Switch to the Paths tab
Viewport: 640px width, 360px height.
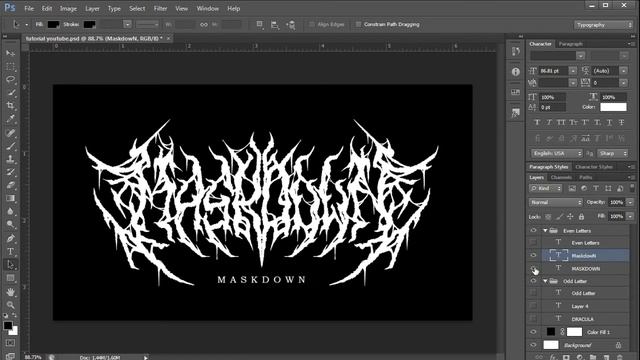585,178
